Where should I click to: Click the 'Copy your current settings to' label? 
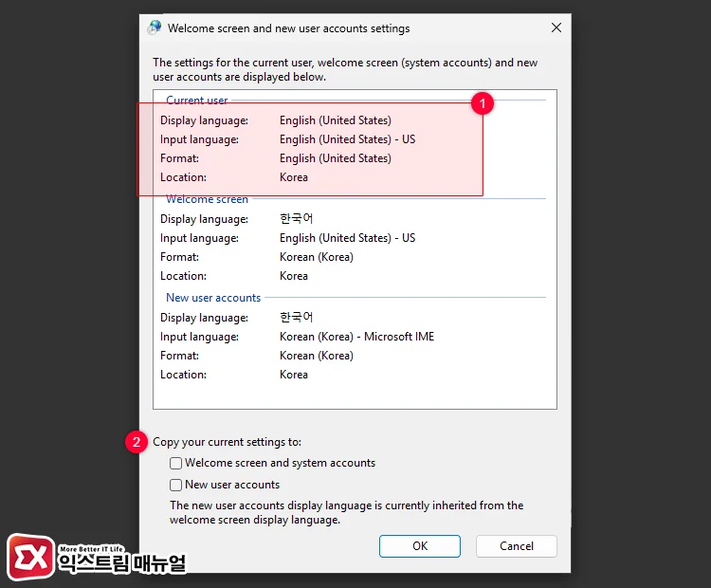(x=228, y=442)
